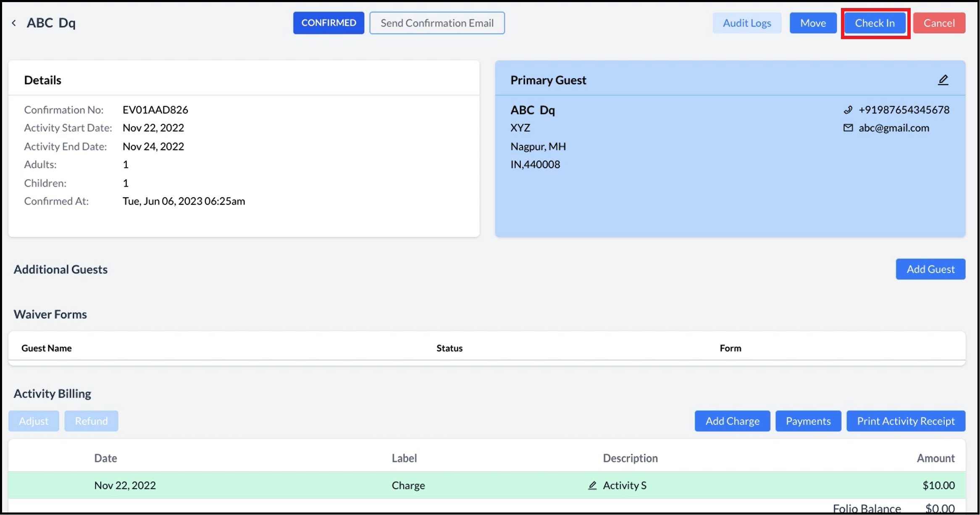980x515 pixels.
Task: Edit Primary Guest with pencil icon
Action: tap(943, 80)
